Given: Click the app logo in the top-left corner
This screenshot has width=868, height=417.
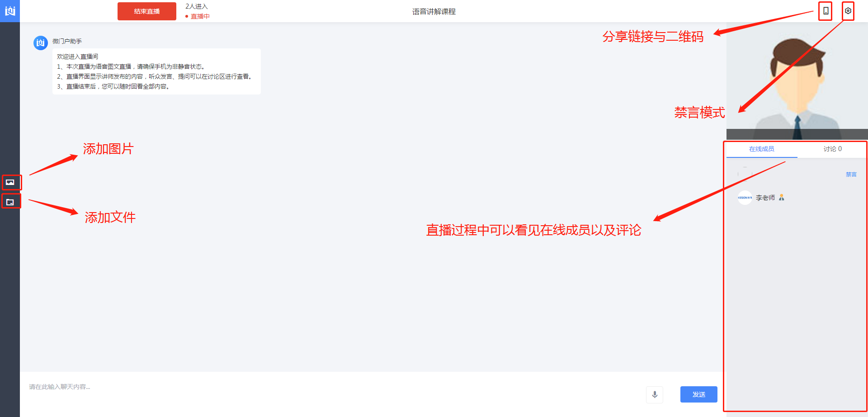Looking at the screenshot, I should coord(10,11).
